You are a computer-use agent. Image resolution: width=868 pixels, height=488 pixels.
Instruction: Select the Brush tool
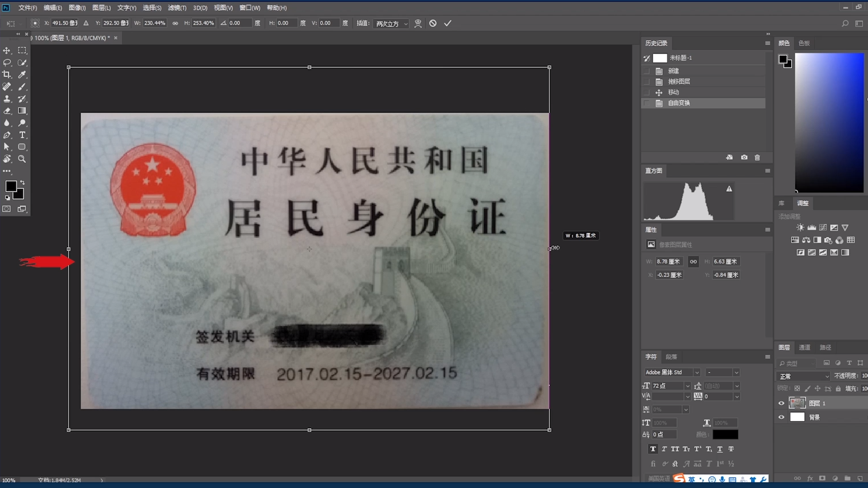(x=22, y=86)
